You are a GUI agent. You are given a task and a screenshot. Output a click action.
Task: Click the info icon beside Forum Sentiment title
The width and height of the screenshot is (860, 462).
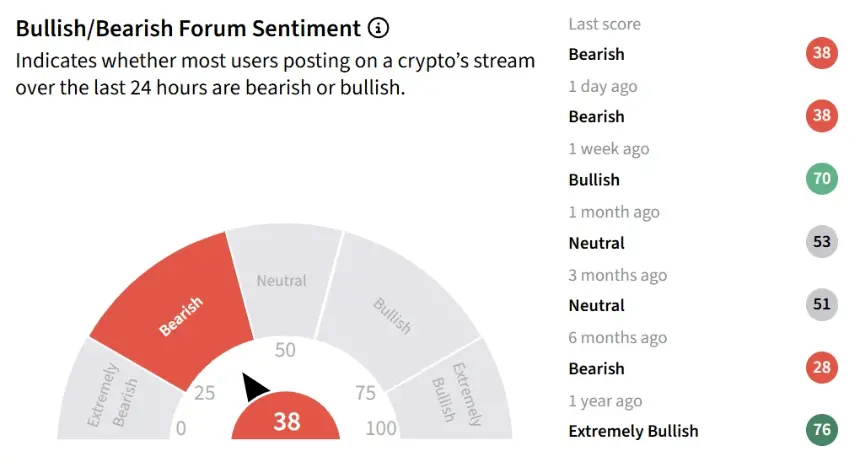tap(378, 27)
